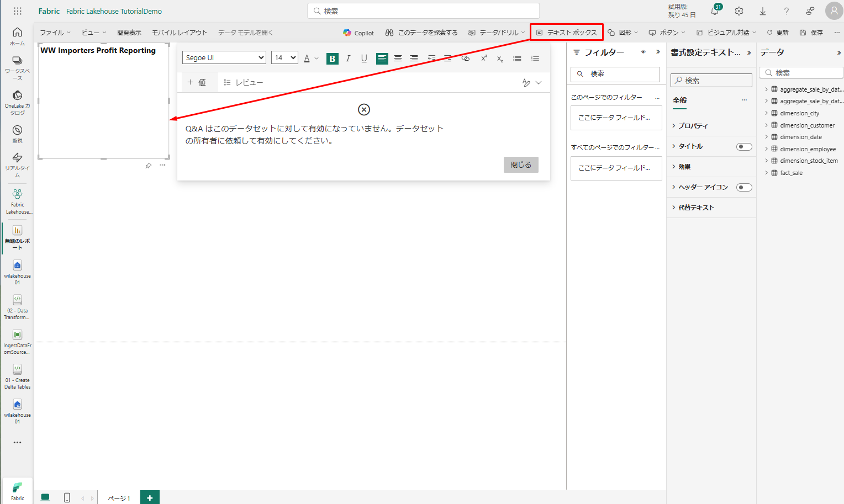
Task: Open the ビュー menu
Action: point(94,33)
